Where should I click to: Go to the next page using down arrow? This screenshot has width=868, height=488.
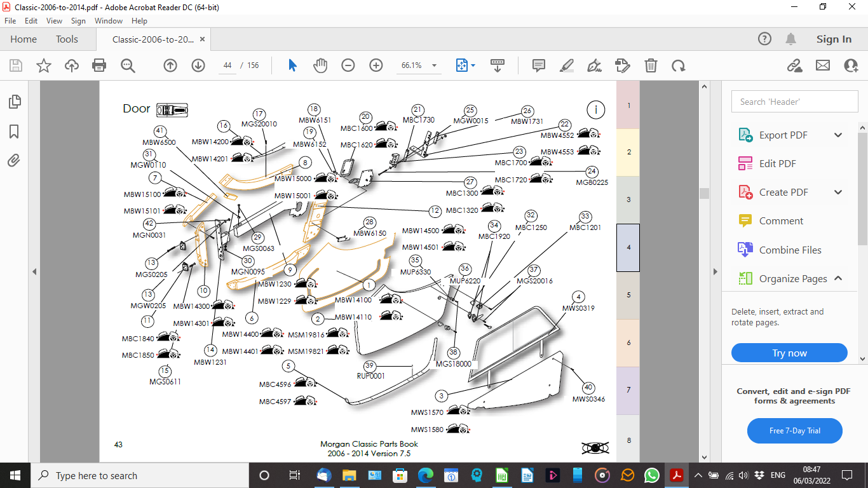point(198,65)
